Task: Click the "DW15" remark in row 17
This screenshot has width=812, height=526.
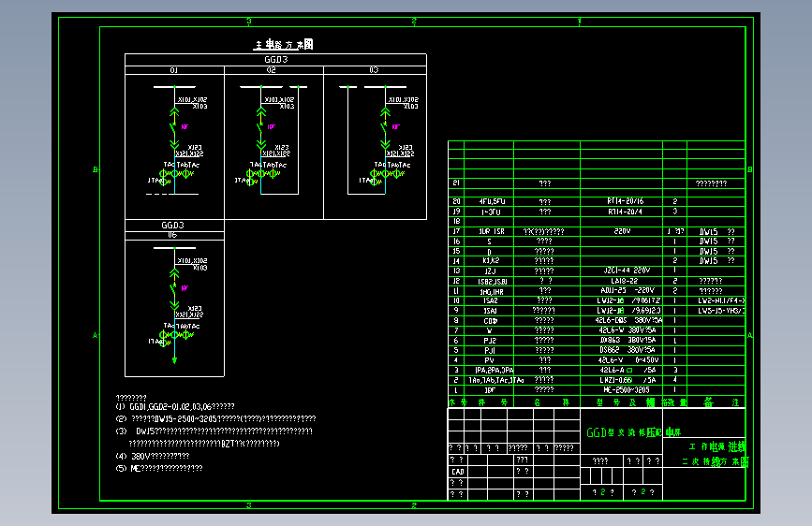Action: click(x=708, y=232)
